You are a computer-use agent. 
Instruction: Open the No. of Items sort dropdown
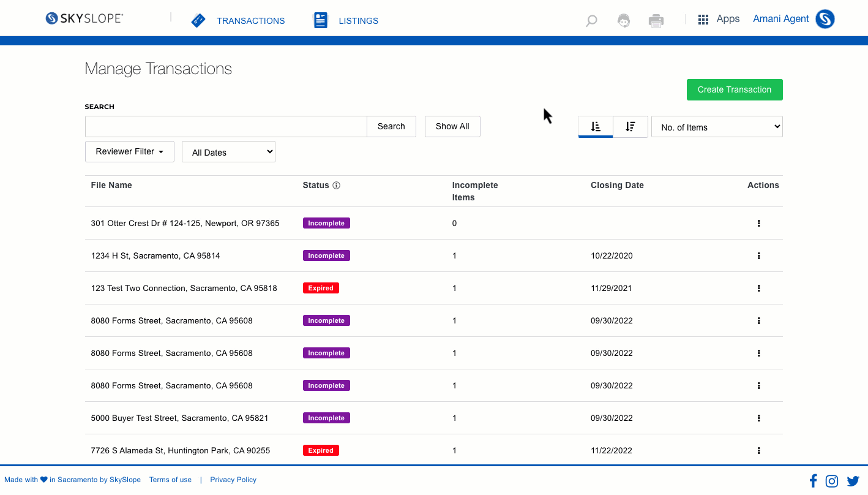click(717, 127)
